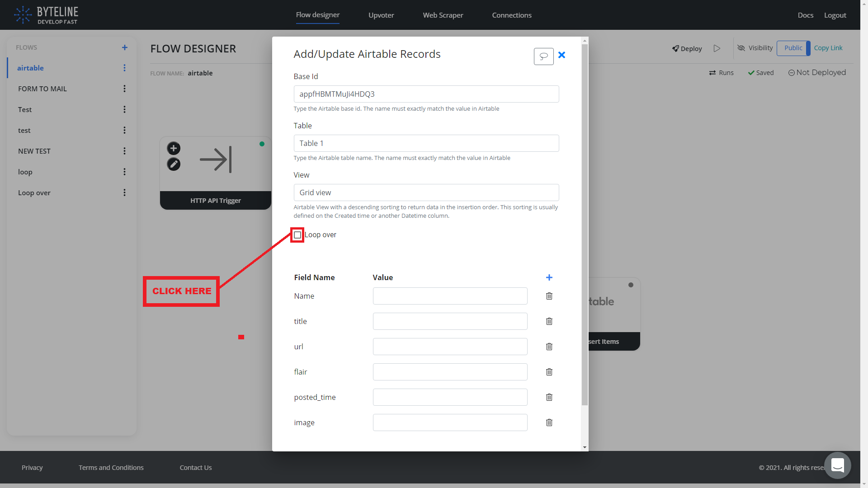Viewport: 868px width, 488px height.
Task: Select the Loop over flow
Action: coord(34,192)
